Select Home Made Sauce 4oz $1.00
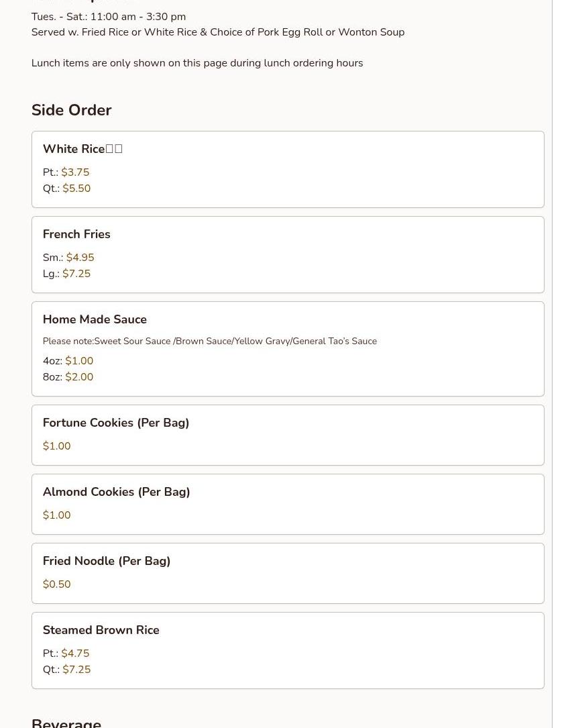Image resolution: width=566 pixels, height=728 pixels. 68,361
